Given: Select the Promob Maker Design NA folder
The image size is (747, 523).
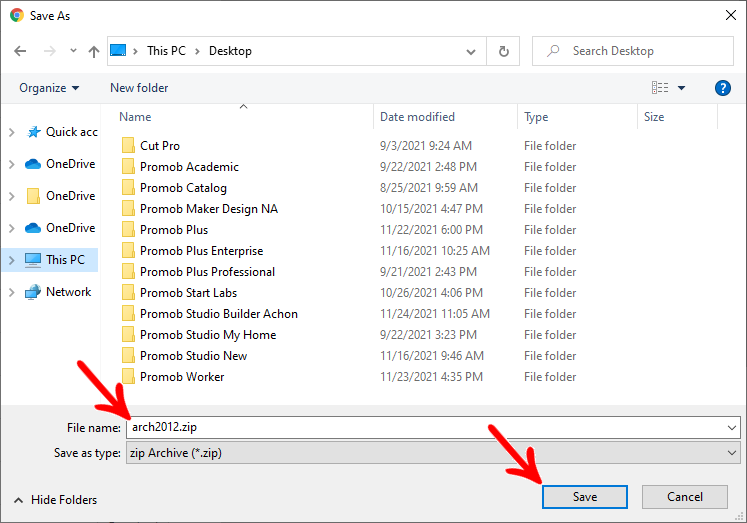Looking at the screenshot, I should point(209,209).
